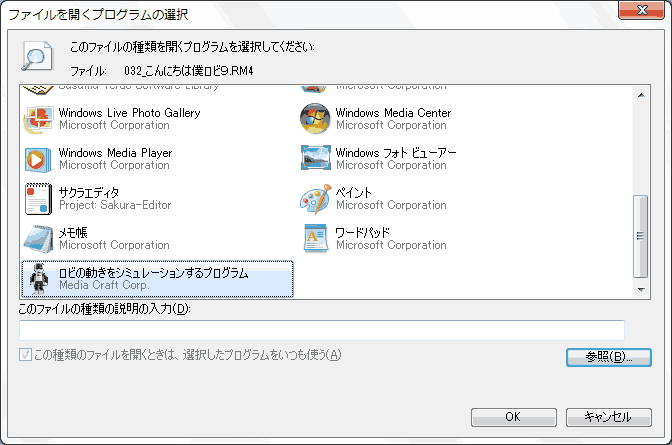Select the Windows Live Photo Gallery icon

coord(39,119)
